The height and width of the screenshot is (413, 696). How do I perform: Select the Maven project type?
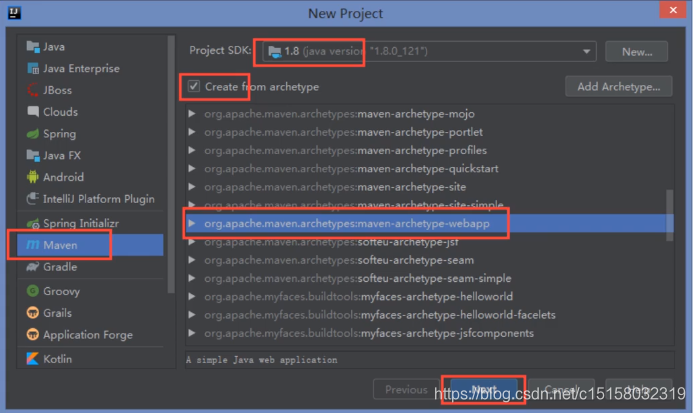coord(90,245)
